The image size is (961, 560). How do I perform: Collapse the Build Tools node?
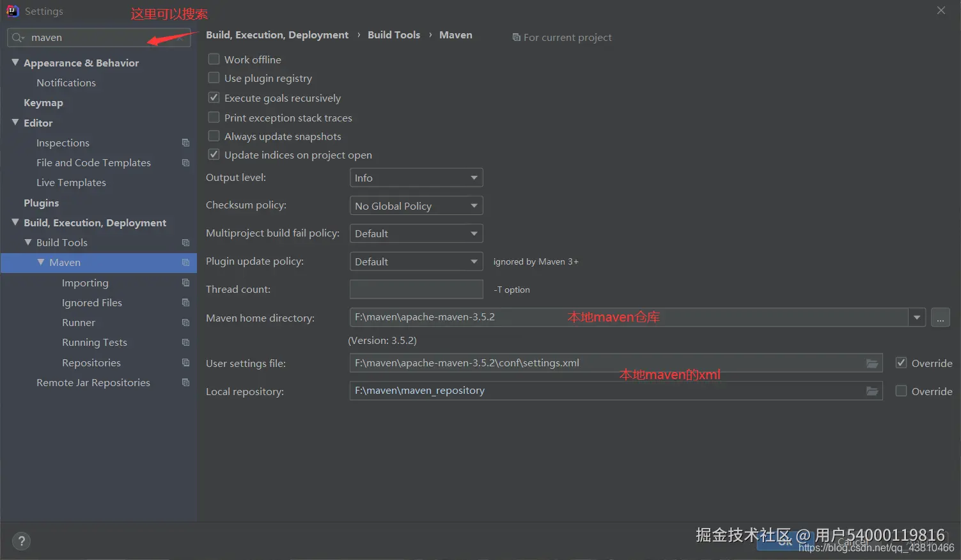tap(28, 242)
